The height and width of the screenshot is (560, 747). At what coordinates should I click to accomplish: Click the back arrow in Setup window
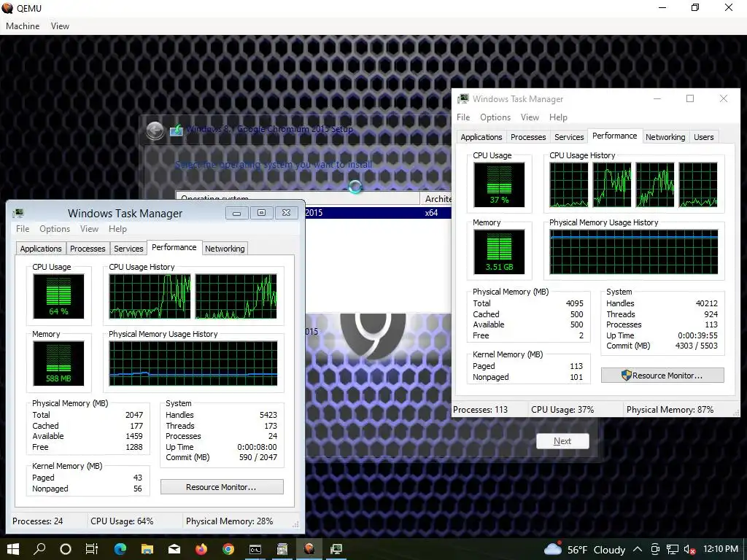pyautogui.click(x=155, y=130)
